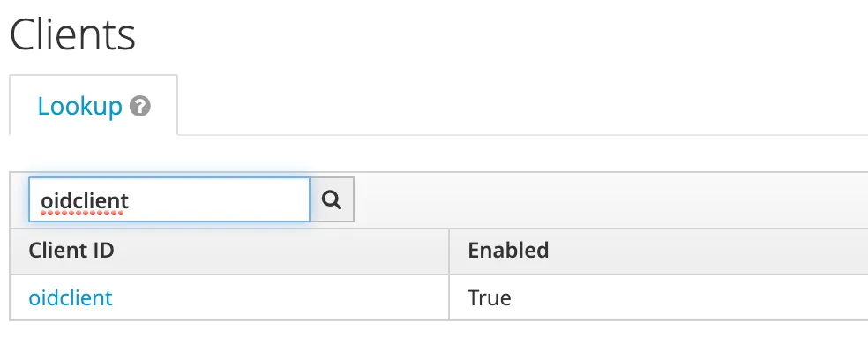Click the oidclient text under Client ID
The image size is (868, 353).
pyautogui.click(x=71, y=297)
